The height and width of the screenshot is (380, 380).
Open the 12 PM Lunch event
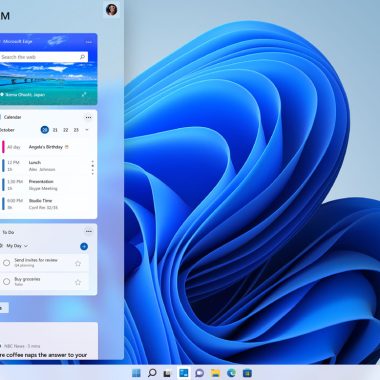pos(45,166)
